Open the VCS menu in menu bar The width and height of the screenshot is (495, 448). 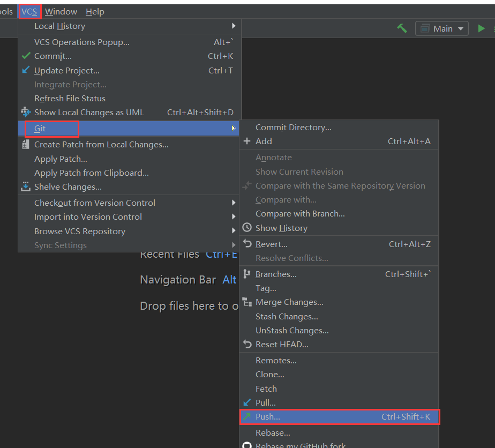29,12
